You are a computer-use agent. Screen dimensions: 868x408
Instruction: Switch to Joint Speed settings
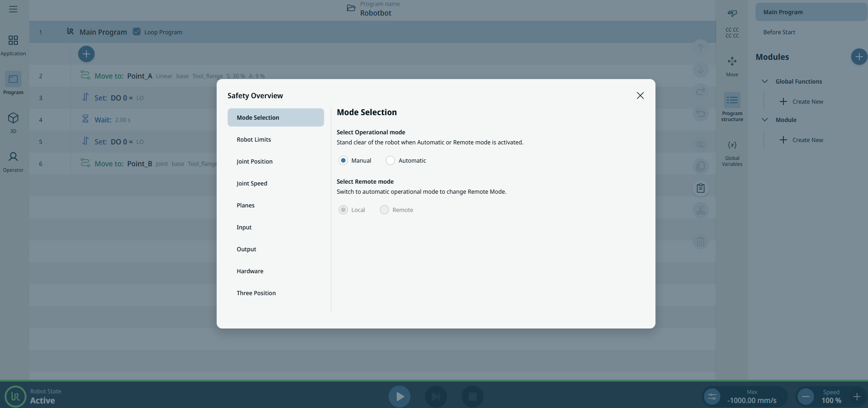[252, 183]
